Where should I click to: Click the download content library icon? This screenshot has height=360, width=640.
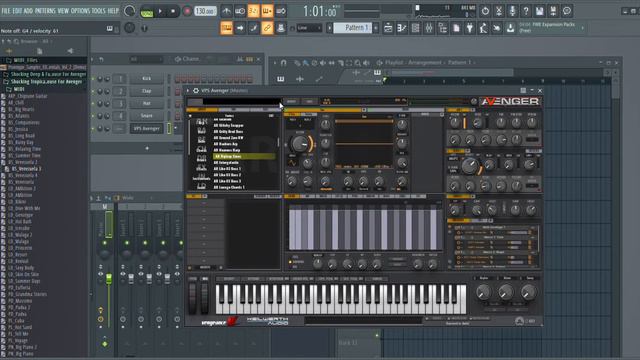coord(511,28)
